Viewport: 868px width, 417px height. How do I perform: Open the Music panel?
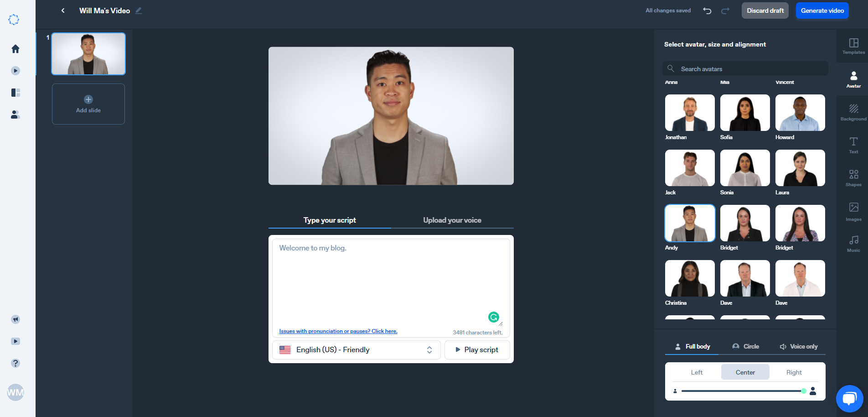point(853,243)
